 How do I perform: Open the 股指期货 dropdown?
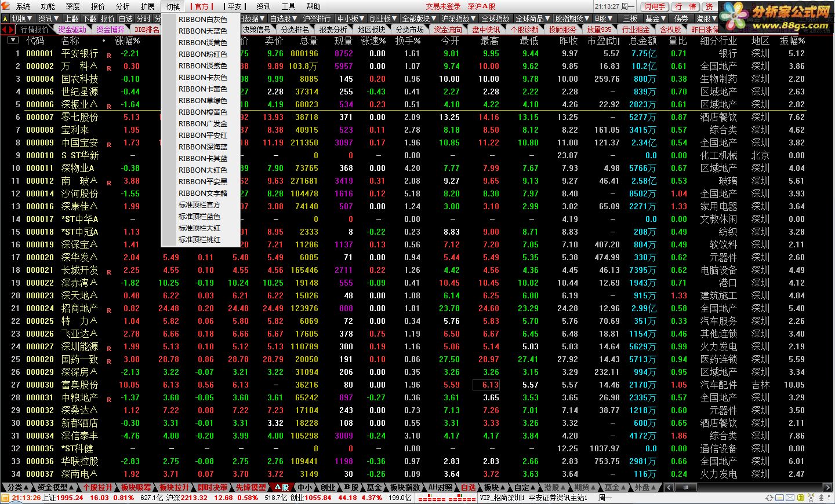pyautogui.click(x=572, y=19)
